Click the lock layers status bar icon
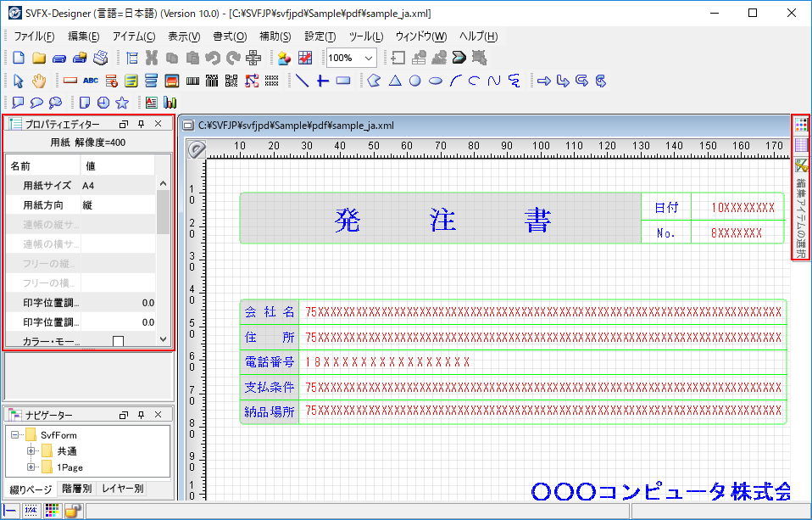This screenshot has width=812, height=520. [x=73, y=511]
